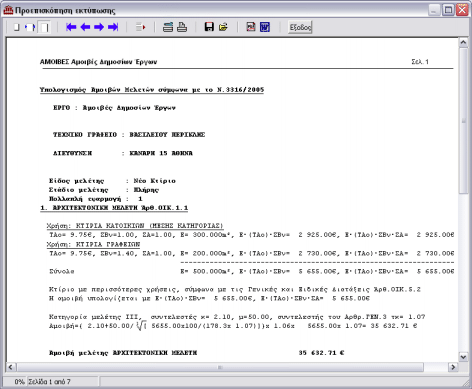Export report to Word icon
The image size is (472, 389).
265,27
